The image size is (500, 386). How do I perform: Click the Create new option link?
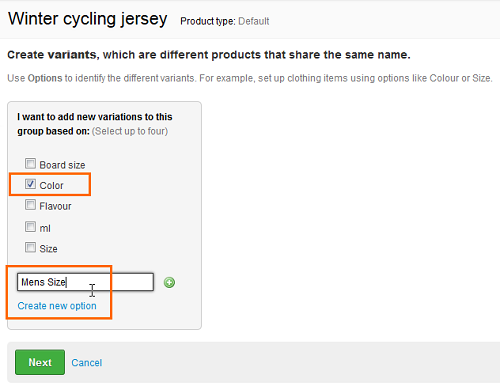pos(57,306)
